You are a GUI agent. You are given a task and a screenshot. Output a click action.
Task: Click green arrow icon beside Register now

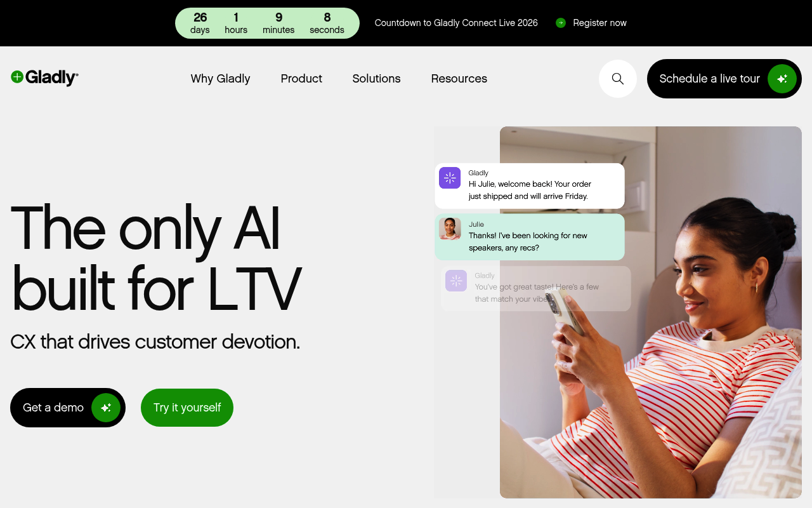(x=561, y=23)
